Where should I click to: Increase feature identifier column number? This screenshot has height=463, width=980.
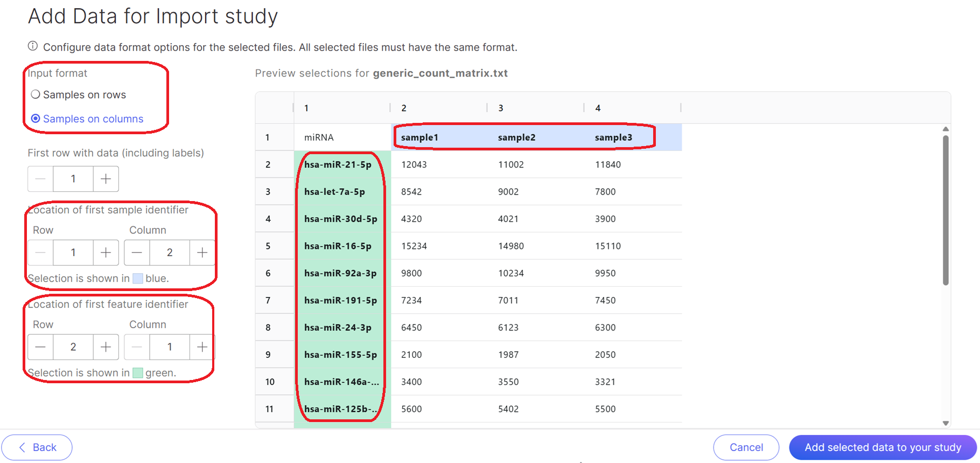(202, 347)
